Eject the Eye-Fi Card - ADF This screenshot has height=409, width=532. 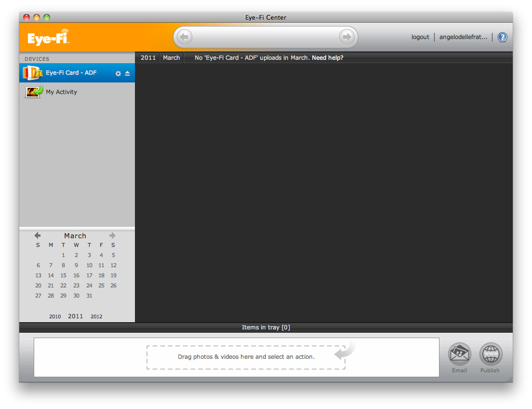point(128,73)
